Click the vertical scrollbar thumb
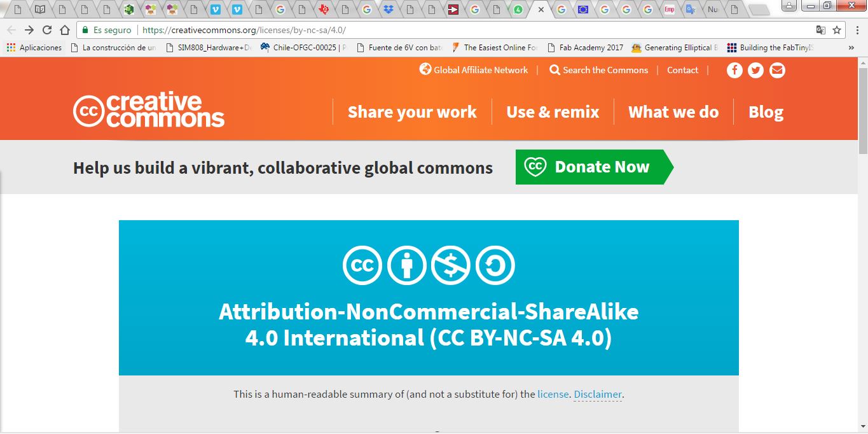Image resolution: width=868 pixels, height=434 pixels. (863, 109)
